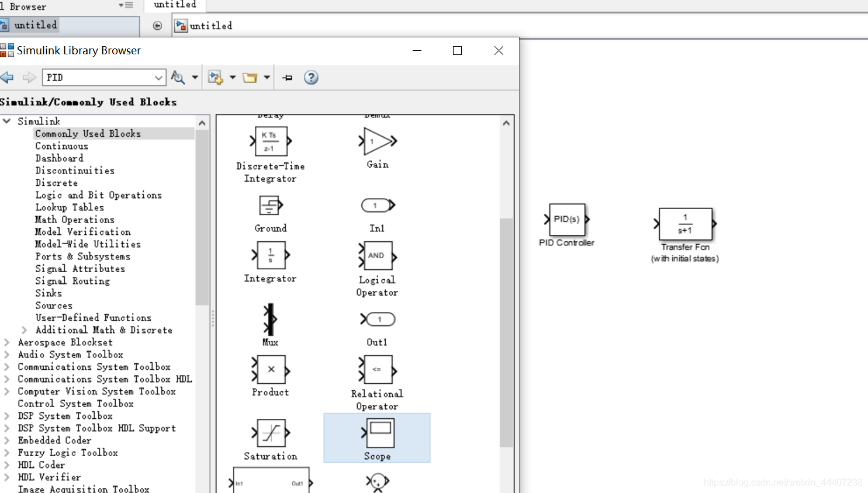Collapse the Simulink library tree node
This screenshot has width=868, height=493.
coord(7,121)
